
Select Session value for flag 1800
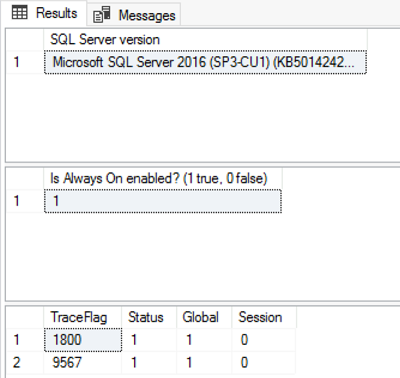[264, 340]
